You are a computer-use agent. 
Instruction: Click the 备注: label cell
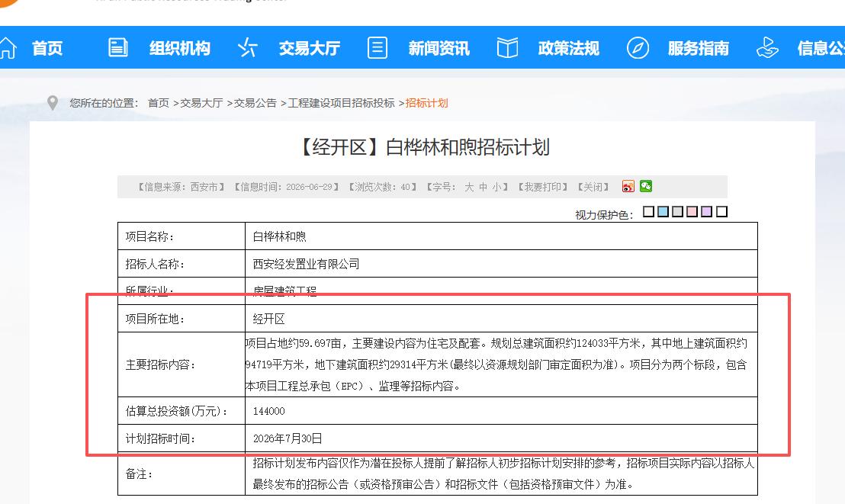coord(182,474)
